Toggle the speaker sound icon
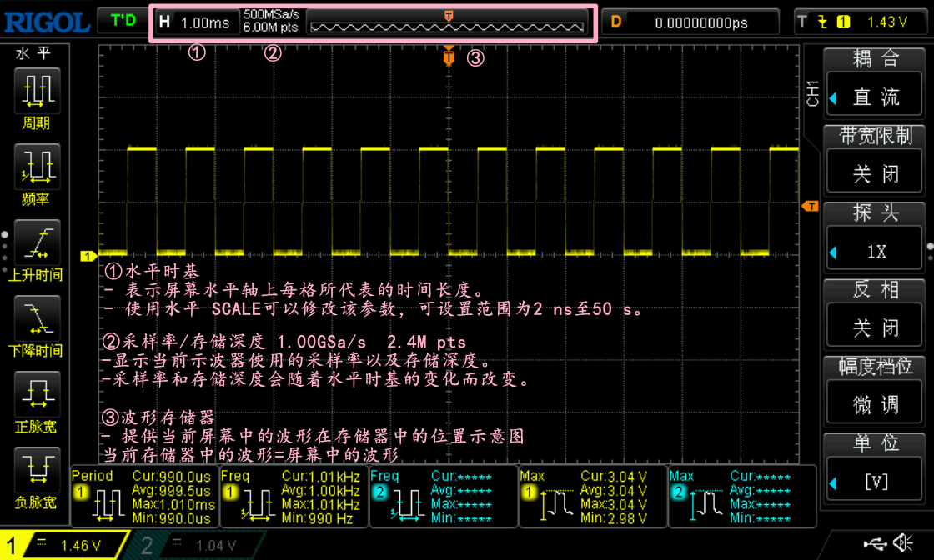This screenshot has height=560, width=934. click(903, 542)
